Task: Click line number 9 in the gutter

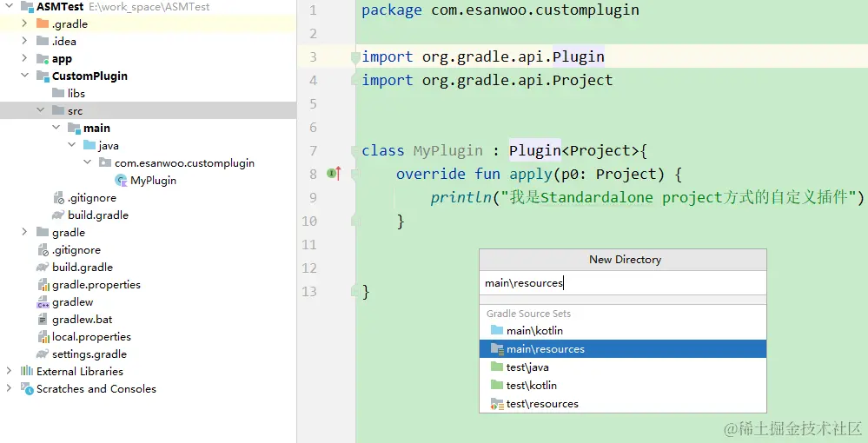Action: coord(313,198)
